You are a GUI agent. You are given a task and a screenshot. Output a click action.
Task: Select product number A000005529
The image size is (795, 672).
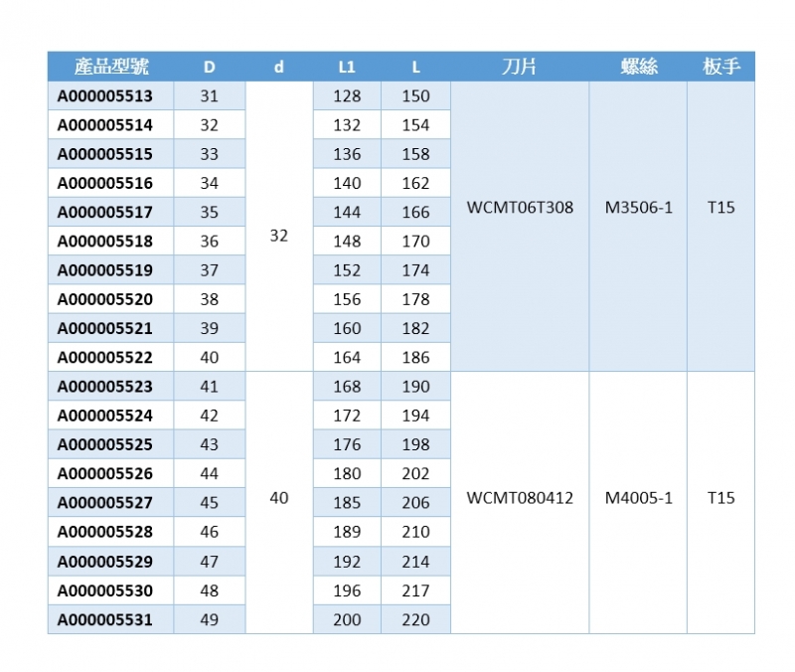click(x=105, y=562)
